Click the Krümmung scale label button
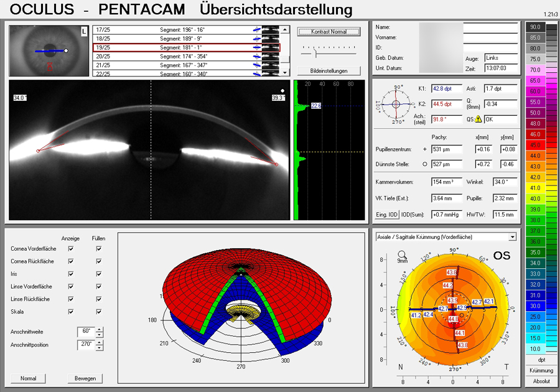The height and width of the screenshot is (392, 560). point(541,371)
